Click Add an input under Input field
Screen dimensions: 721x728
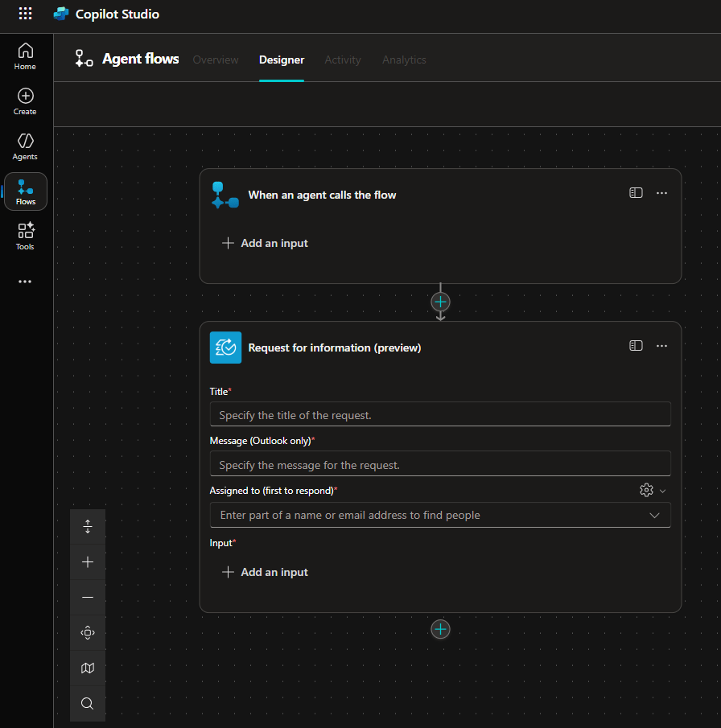[x=265, y=572]
